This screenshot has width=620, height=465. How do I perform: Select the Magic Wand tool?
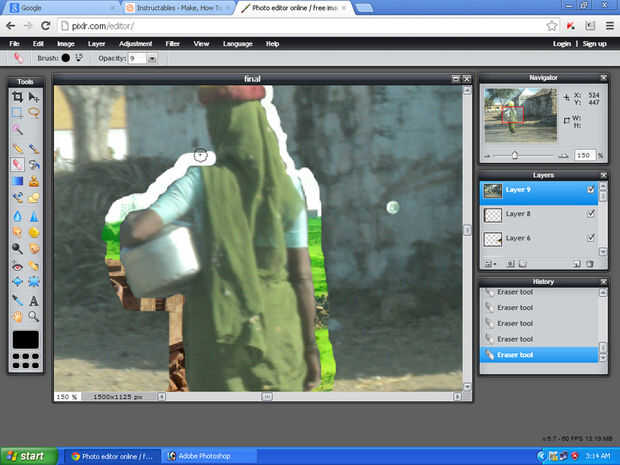pos(17,130)
